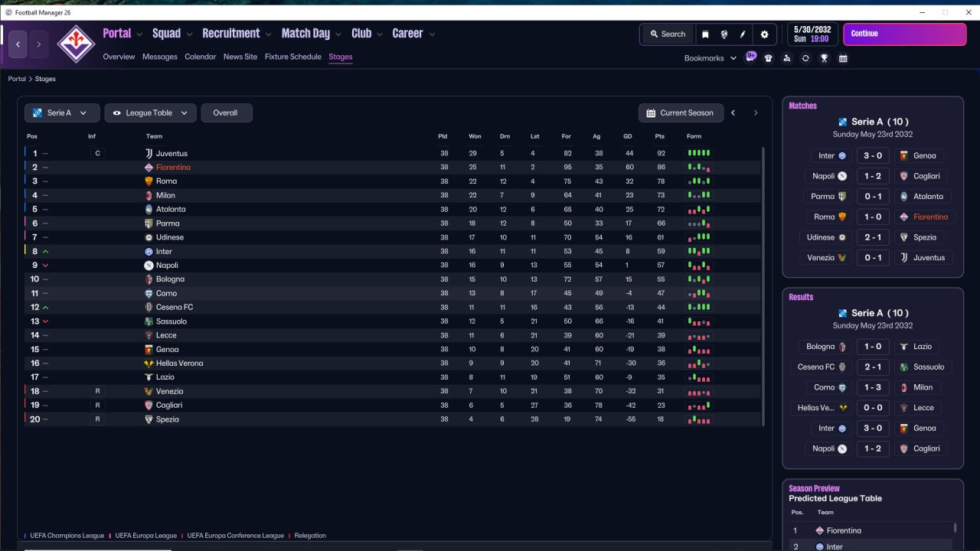This screenshot has width=980, height=551.
Task: Click the shirt icon shortcut
Action: 769,58
